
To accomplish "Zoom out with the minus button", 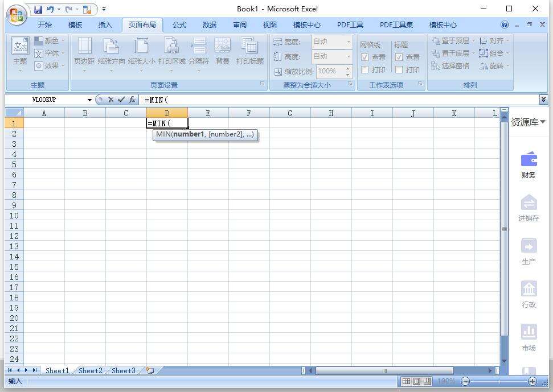I will tap(465, 381).
